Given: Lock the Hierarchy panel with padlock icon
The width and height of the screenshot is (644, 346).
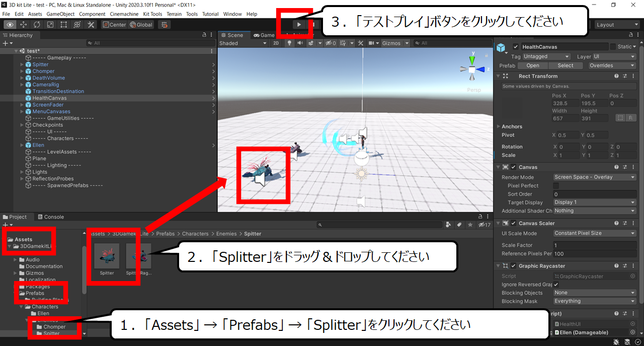Looking at the screenshot, I should click(204, 35).
